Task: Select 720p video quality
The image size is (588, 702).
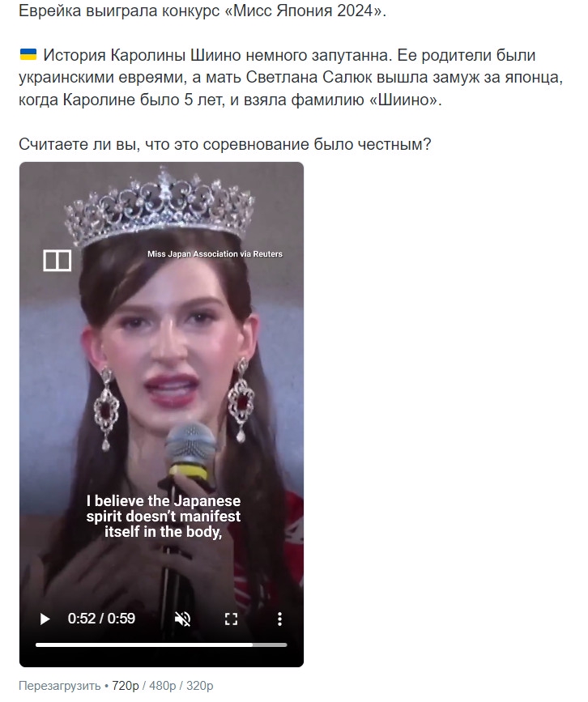Action: tap(126, 686)
